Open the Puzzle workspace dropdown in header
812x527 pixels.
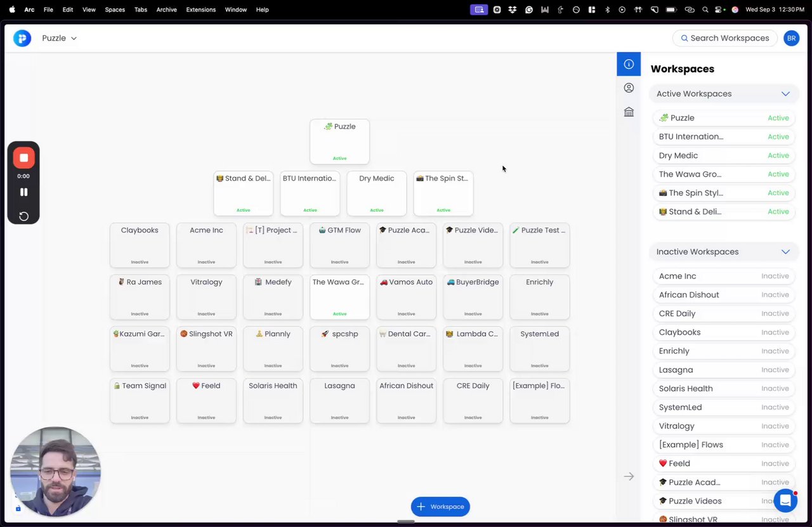point(60,38)
